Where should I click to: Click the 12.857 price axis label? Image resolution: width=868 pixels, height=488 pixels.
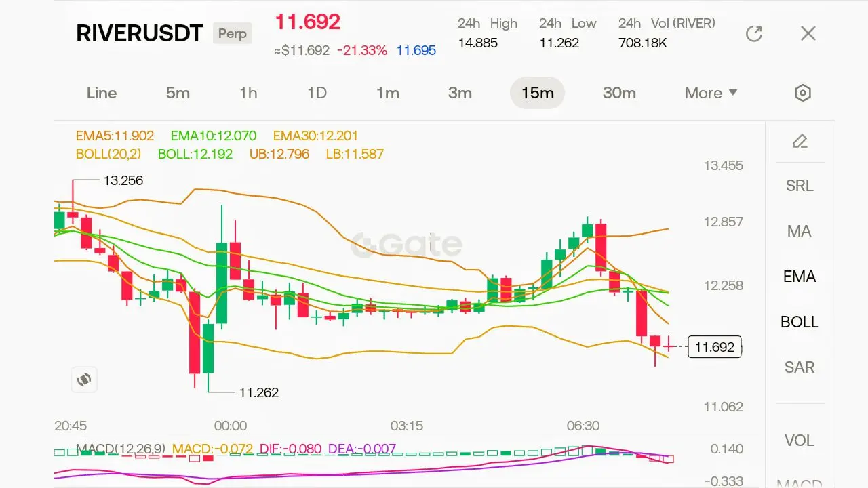point(724,222)
